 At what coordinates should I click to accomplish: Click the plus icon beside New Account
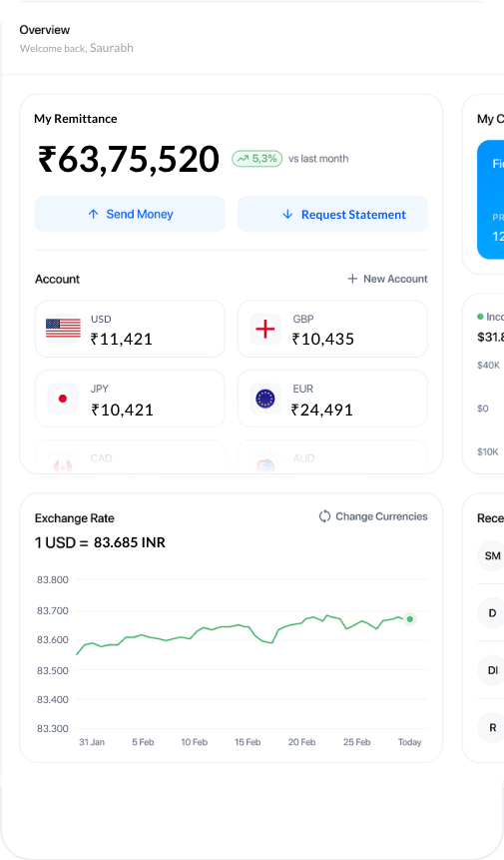click(x=352, y=279)
